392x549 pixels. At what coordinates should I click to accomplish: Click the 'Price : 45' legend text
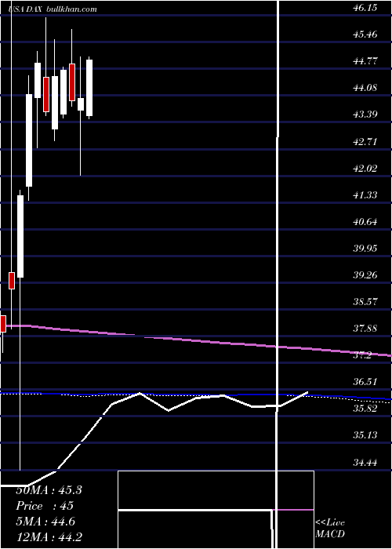click(45, 506)
